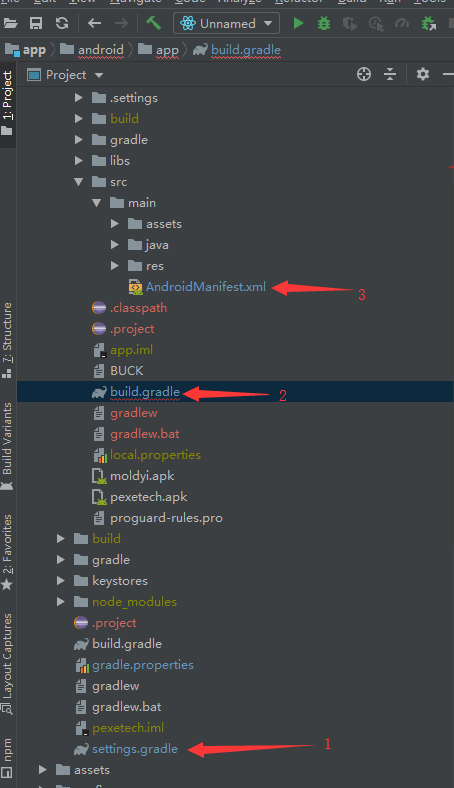
Task: Click the android breadcrumb in navigation bar
Action: point(101,50)
